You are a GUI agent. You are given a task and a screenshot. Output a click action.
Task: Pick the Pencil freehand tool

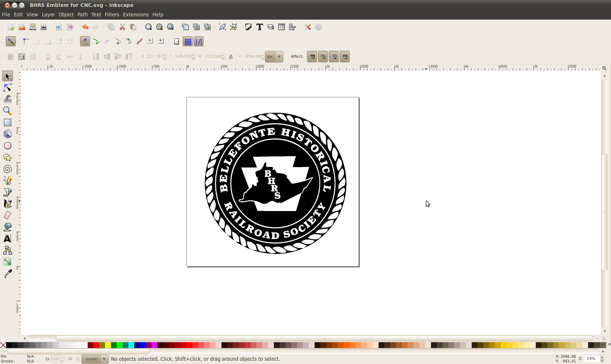pyautogui.click(x=8, y=181)
